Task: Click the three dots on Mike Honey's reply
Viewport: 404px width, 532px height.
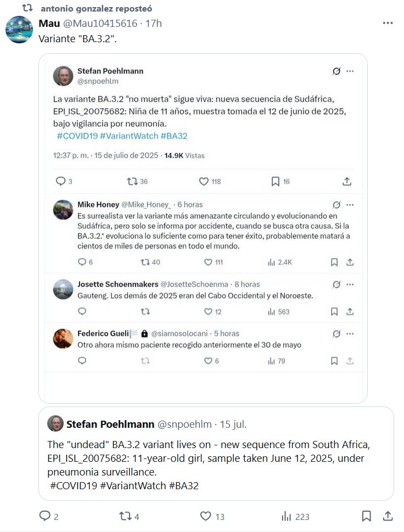Action: click(350, 205)
